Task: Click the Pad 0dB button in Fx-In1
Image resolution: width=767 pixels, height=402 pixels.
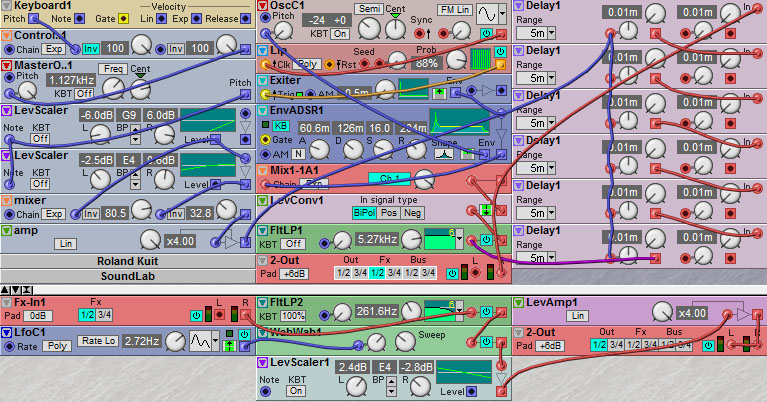Action: (x=38, y=315)
